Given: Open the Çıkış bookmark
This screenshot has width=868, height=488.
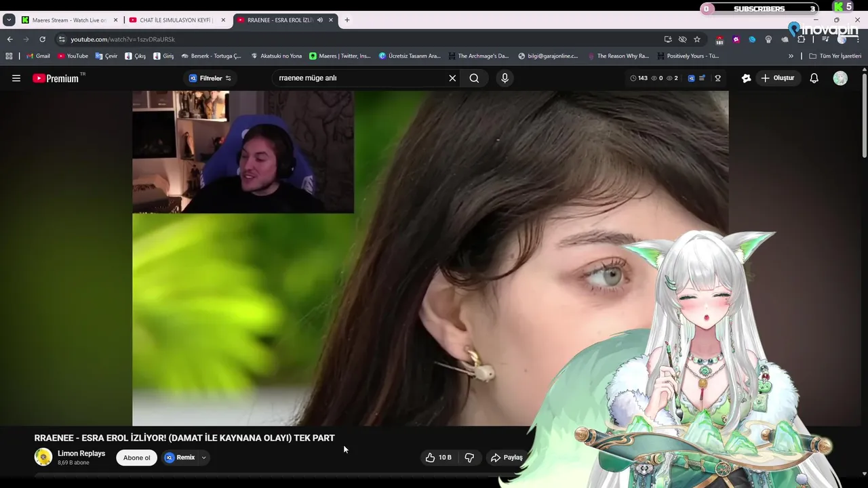Looking at the screenshot, I should tap(135, 56).
